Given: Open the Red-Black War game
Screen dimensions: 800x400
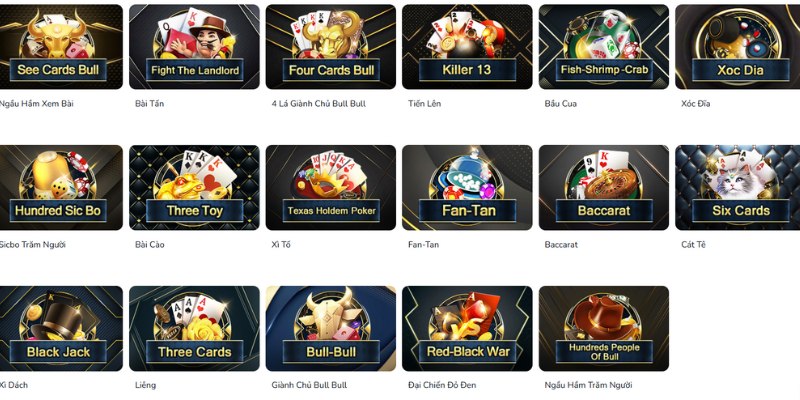Looking at the screenshot, I should tap(467, 329).
